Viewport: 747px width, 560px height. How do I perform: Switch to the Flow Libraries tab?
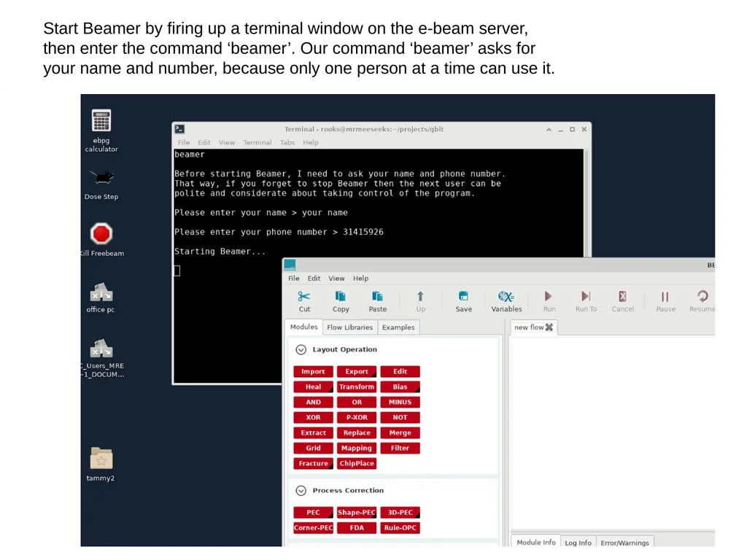pyautogui.click(x=349, y=327)
